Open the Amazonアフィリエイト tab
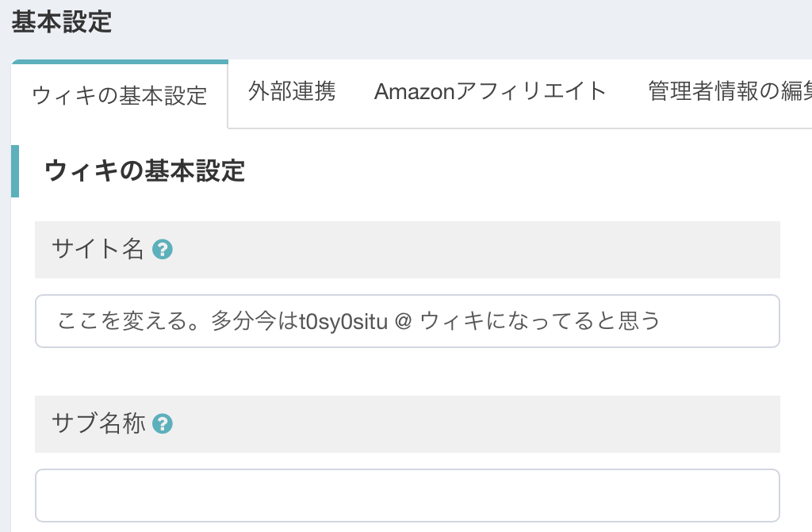812x532 pixels. pos(490,91)
